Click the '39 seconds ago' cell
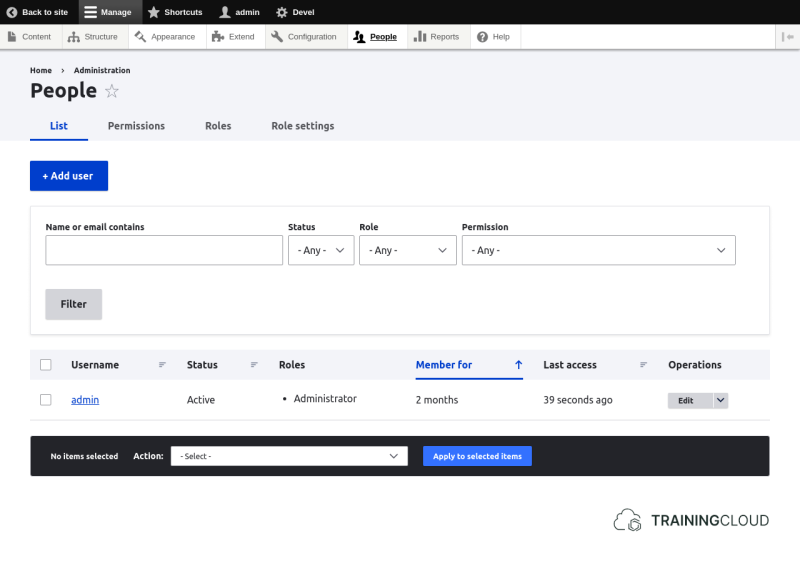 tap(578, 400)
